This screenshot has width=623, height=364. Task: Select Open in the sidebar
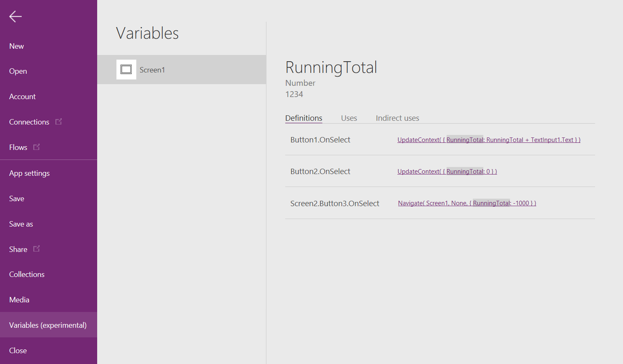[18, 71]
